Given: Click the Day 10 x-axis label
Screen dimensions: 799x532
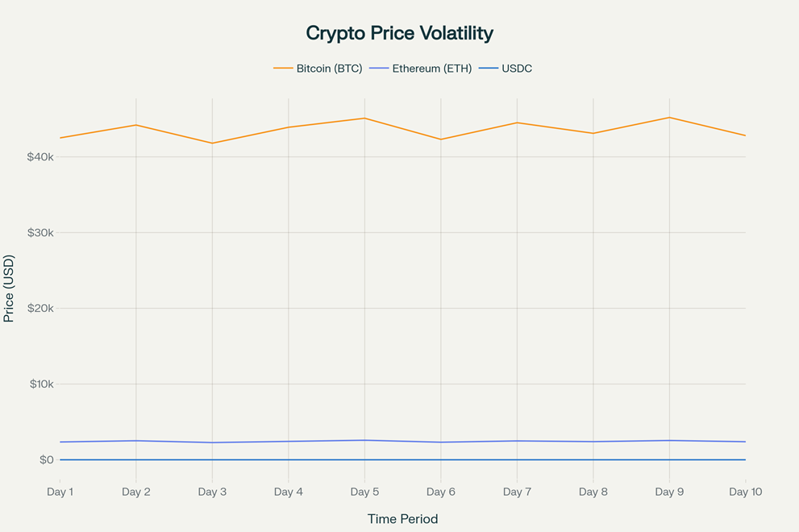Looking at the screenshot, I should [x=745, y=492].
